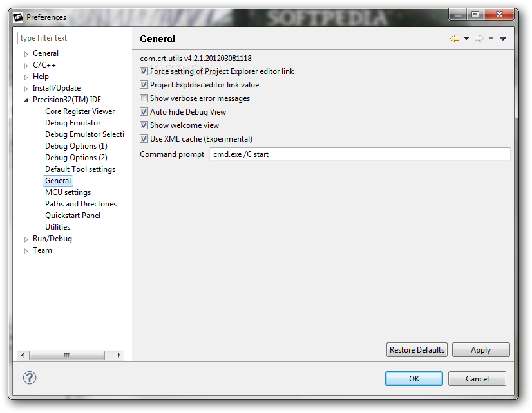
Task: Click the tree horizontal scrollbar thumb
Action: 67,355
